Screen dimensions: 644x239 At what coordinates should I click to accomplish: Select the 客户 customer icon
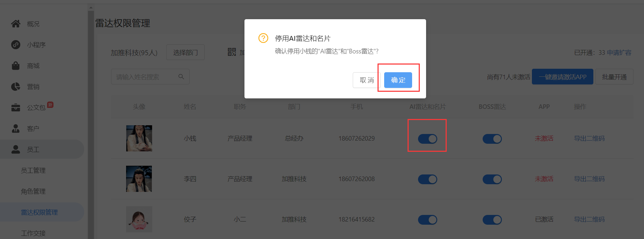[16, 128]
